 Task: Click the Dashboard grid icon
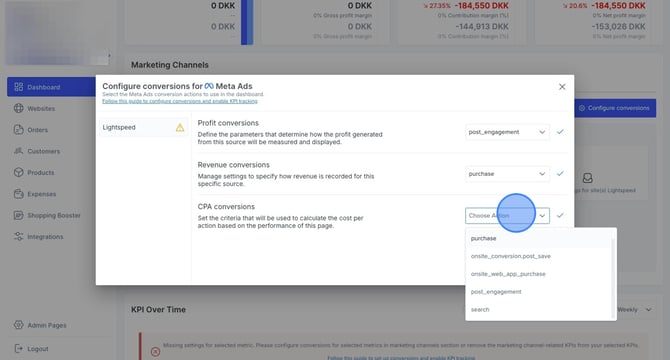coord(18,87)
